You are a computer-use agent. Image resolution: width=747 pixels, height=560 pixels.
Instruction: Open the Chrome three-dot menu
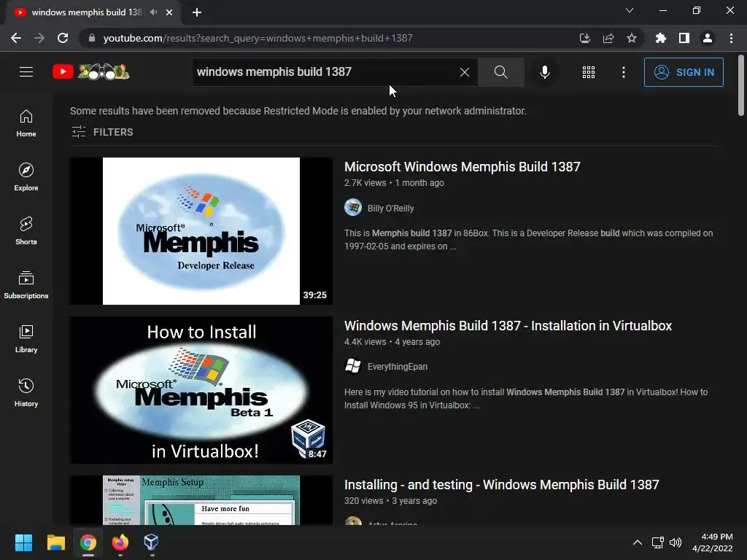click(x=731, y=38)
